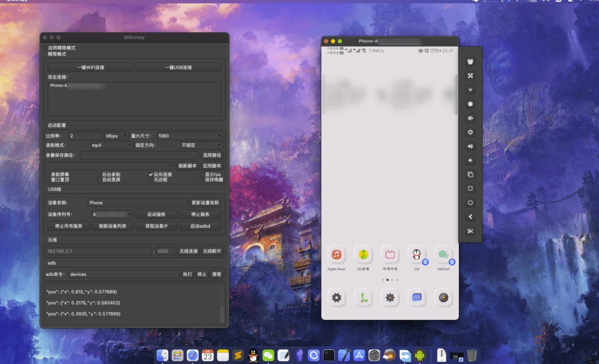Open 哔哩哔哩 app on the phone
The image size is (599, 364).
pyautogui.click(x=390, y=255)
